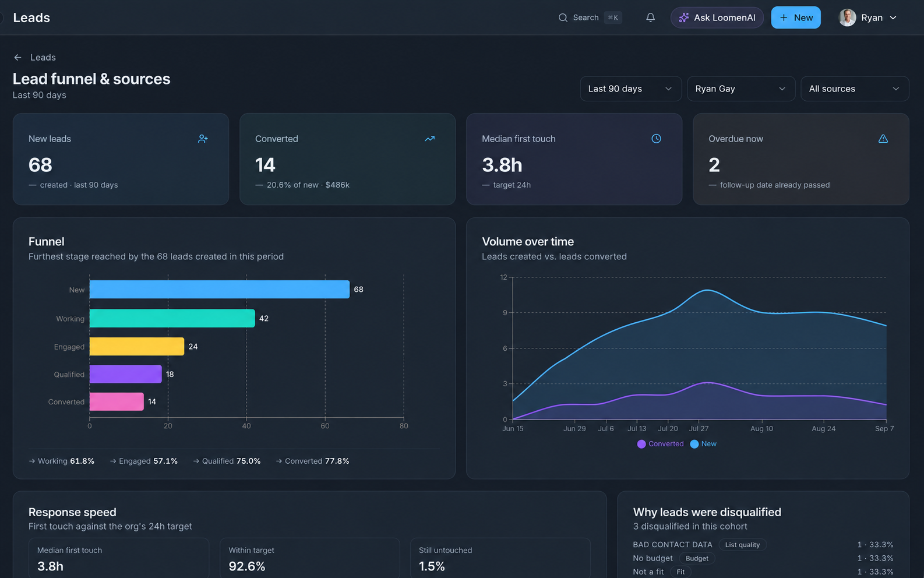Screen dimensions: 924x578
Task: Click the Working 61.8% conversion rate
Action: click(x=61, y=461)
